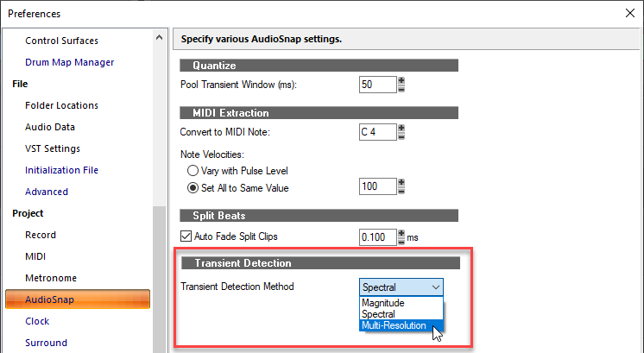Click the Pool Transient Window value field
This screenshot has width=644, height=353.
click(x=376, y=85)
